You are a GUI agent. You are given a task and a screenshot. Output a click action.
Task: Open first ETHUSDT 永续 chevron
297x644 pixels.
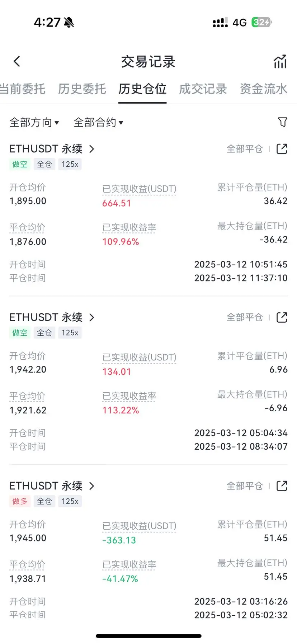click(x=92, y=149)
